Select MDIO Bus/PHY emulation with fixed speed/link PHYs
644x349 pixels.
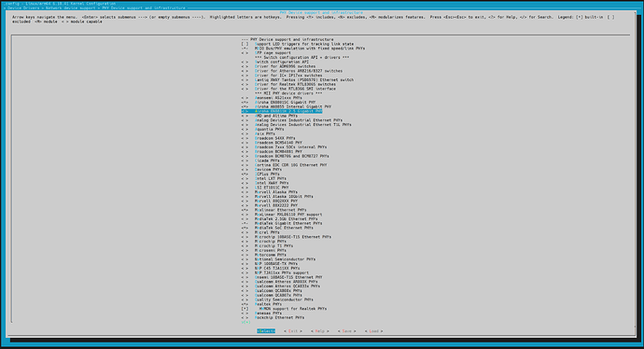tap(303, 49)
